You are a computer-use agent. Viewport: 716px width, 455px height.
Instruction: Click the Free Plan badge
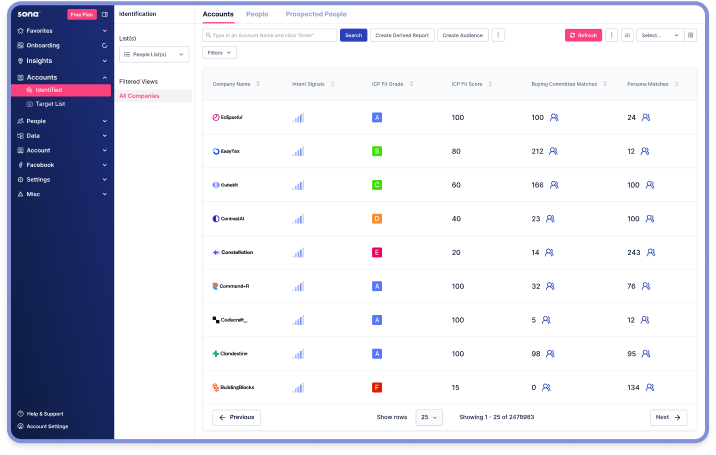tap(82, 15)
